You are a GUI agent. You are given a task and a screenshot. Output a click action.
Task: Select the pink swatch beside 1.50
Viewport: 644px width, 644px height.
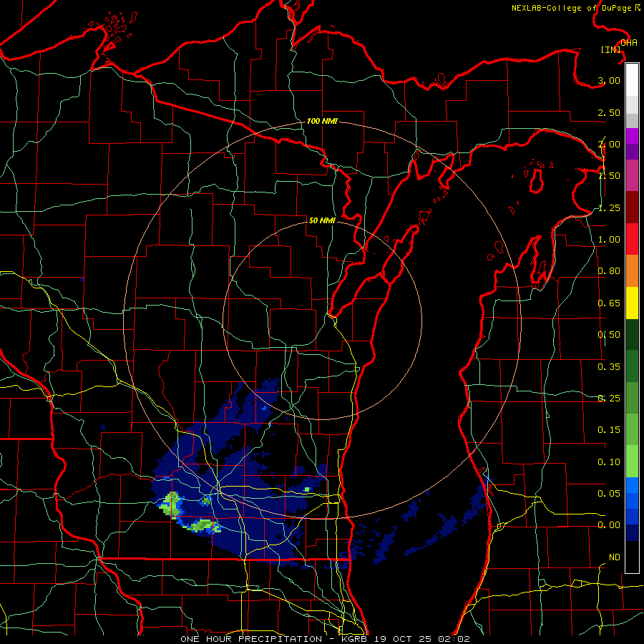(x=632, y=175)
